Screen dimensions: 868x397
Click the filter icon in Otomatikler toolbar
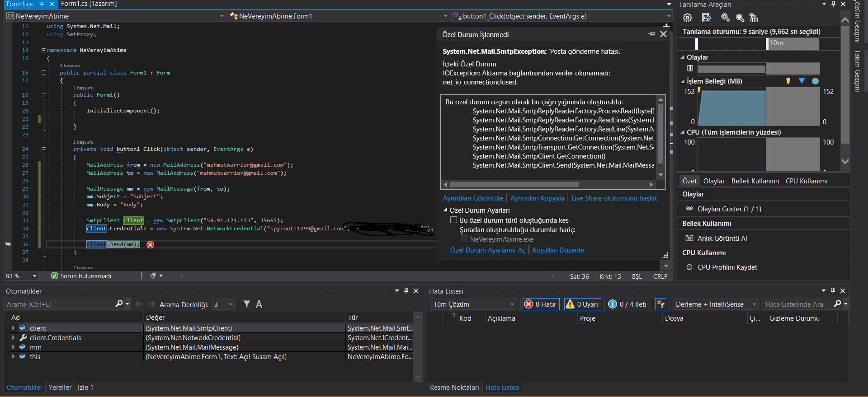tap(247, 304)
